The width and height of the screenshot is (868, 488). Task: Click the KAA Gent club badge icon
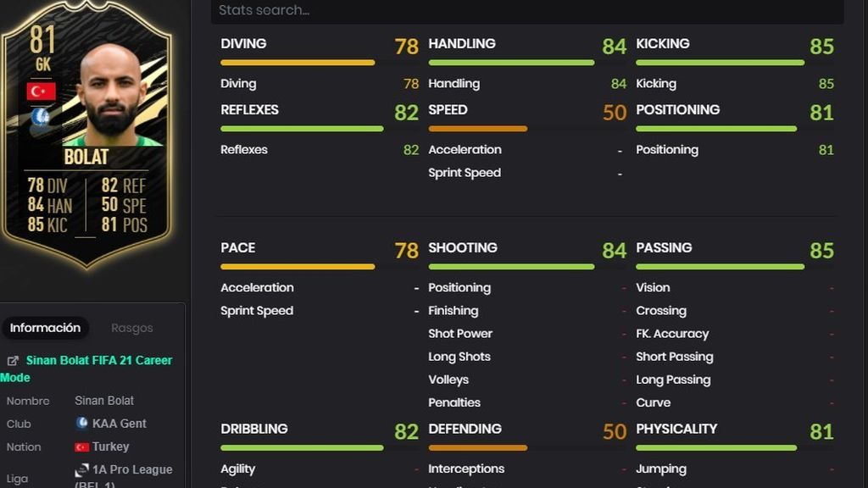[x=82, y=424]
